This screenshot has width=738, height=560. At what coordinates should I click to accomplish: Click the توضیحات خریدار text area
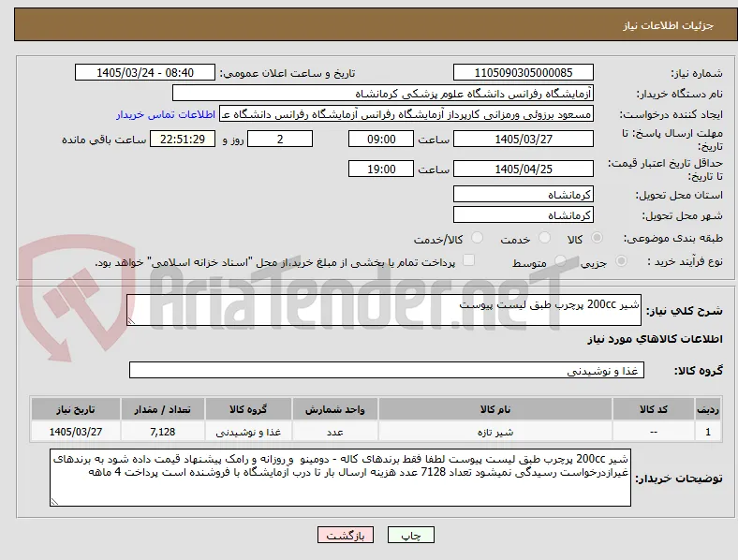pos(340,478)
